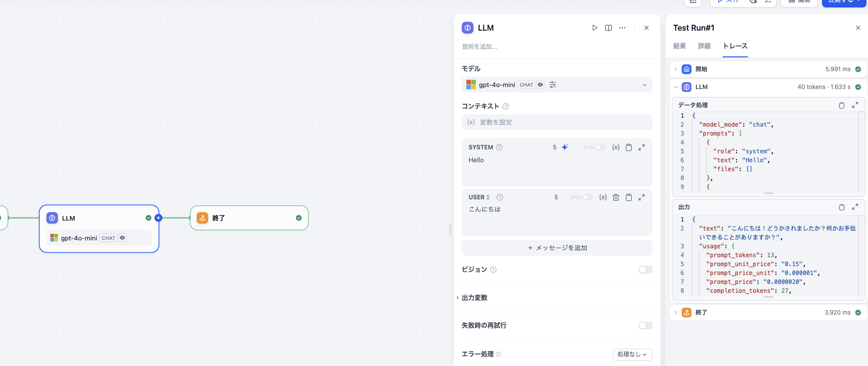
Task: Copy the 出力 JSON in trace
Action: click(x=842, y=207)
